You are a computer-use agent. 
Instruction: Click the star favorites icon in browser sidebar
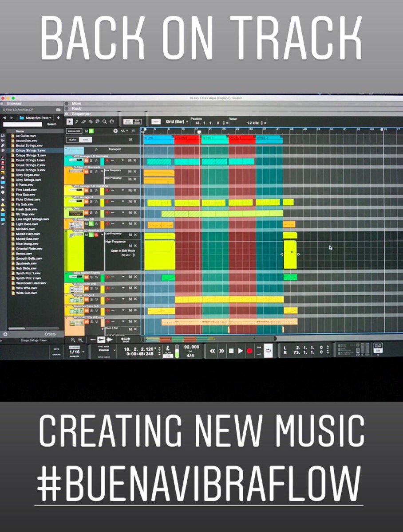click(x=3, y=200)
